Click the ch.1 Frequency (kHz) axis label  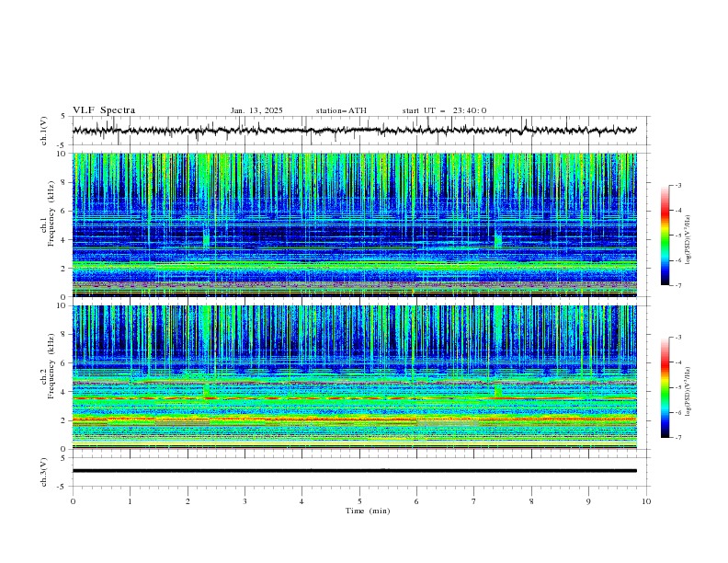tap(49, 214)
